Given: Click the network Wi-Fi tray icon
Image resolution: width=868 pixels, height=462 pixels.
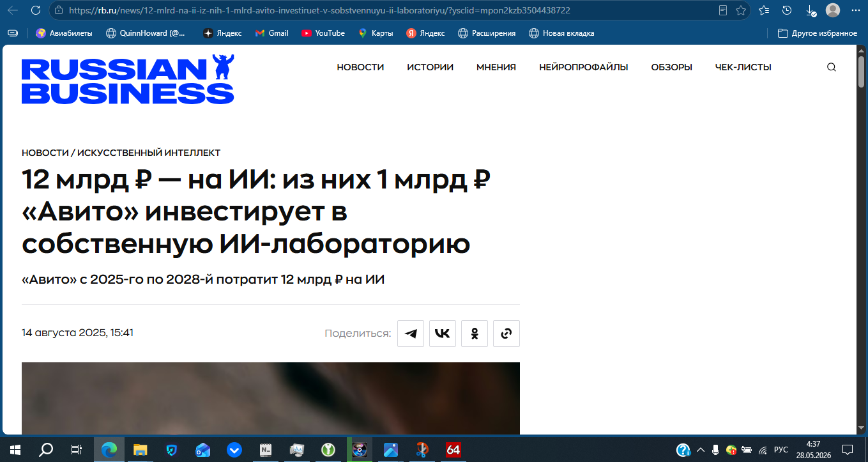Looking at the screenshot, I should pyautogui.click(x=763, y=449).
